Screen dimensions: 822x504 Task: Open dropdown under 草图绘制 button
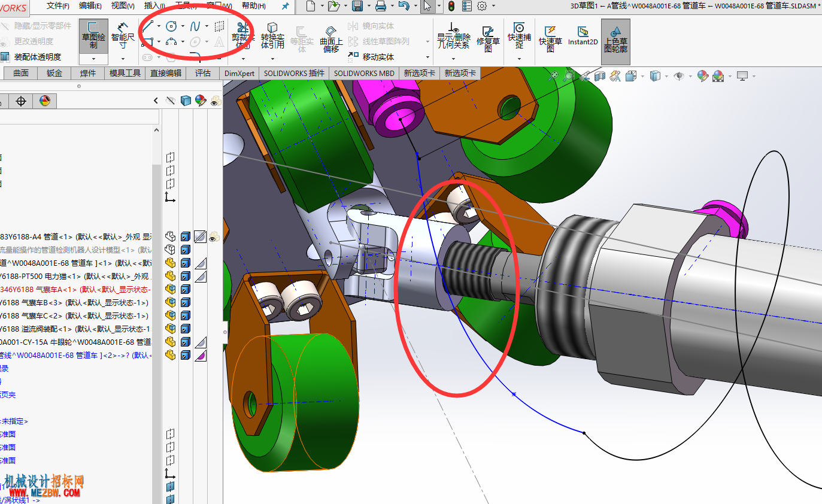93,59
